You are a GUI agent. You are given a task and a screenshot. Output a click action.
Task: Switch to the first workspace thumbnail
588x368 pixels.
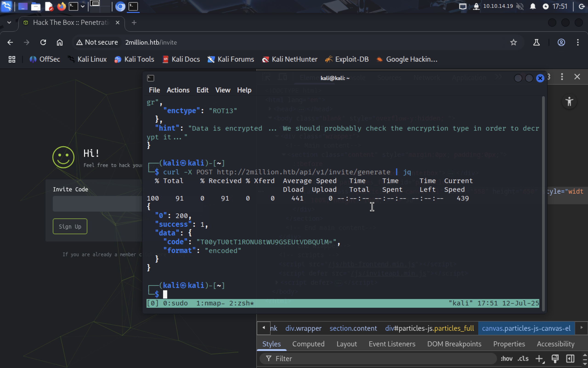[95, 4]
